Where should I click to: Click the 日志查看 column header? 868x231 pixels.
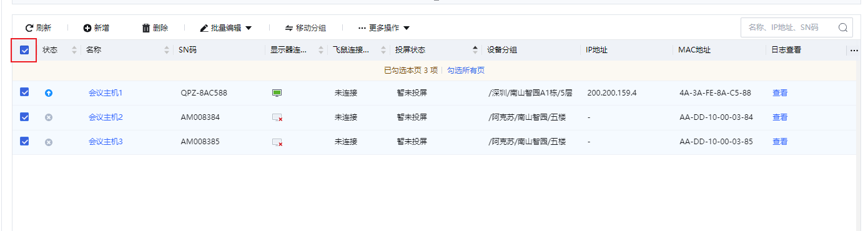(786, 50)
